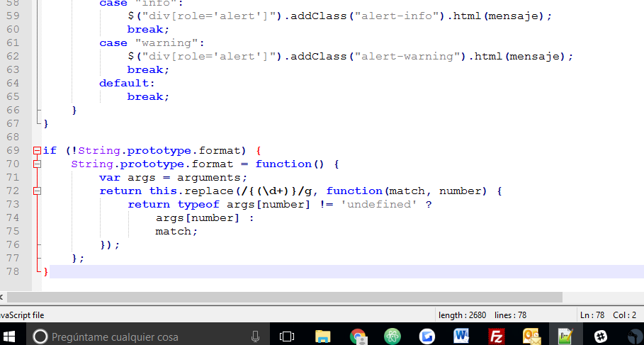
Task: Click 'break;' on line 63
Action: click(x=148, y=70)
